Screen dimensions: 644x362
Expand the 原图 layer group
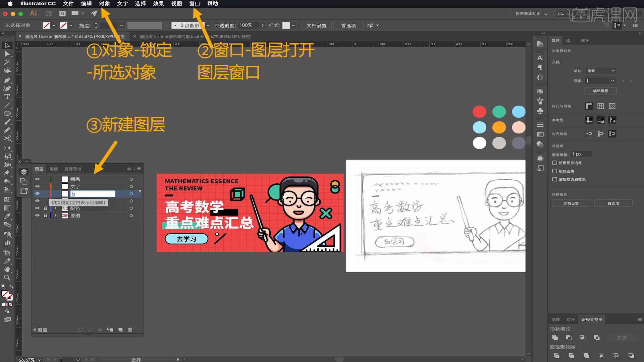55,216
